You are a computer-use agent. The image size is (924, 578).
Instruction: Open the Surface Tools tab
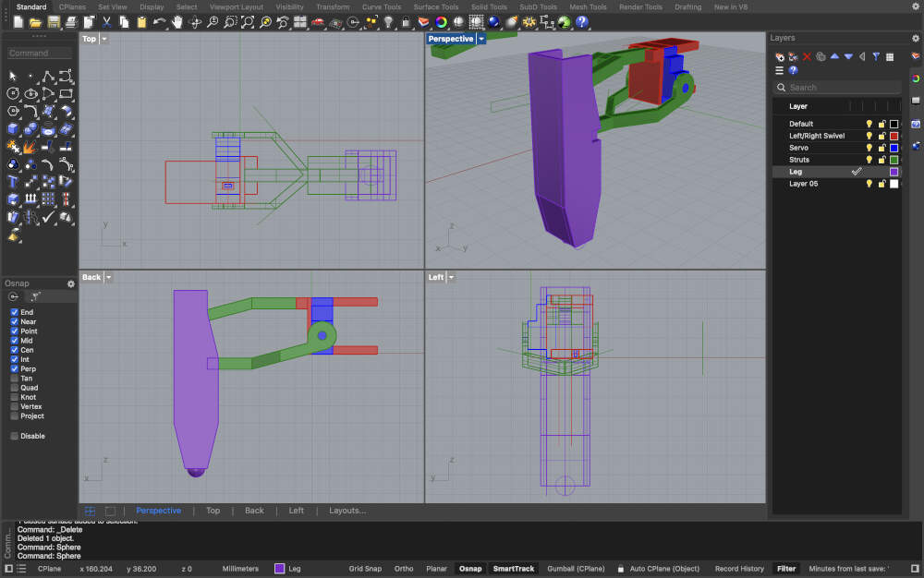[436, 7]
